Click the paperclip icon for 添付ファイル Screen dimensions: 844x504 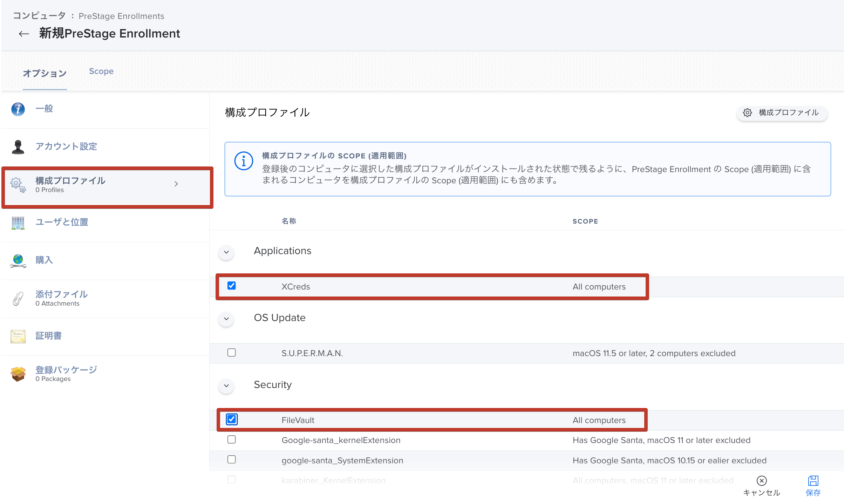click(18, 299)
